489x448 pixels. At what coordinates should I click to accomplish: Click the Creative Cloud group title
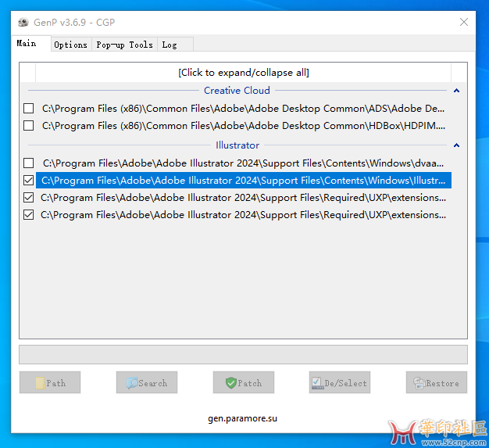[x=237, y=91]
